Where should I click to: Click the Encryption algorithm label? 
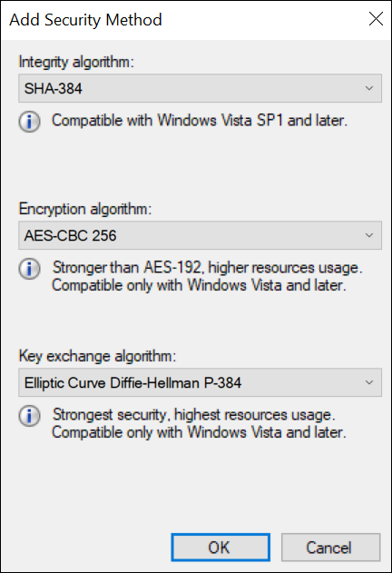(85, 209)
